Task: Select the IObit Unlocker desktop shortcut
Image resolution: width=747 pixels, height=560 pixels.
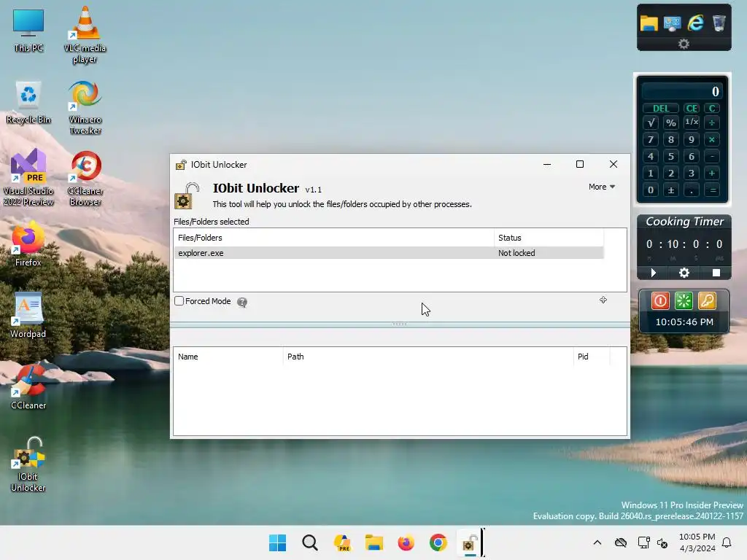Action: click(x=28, y=464)
